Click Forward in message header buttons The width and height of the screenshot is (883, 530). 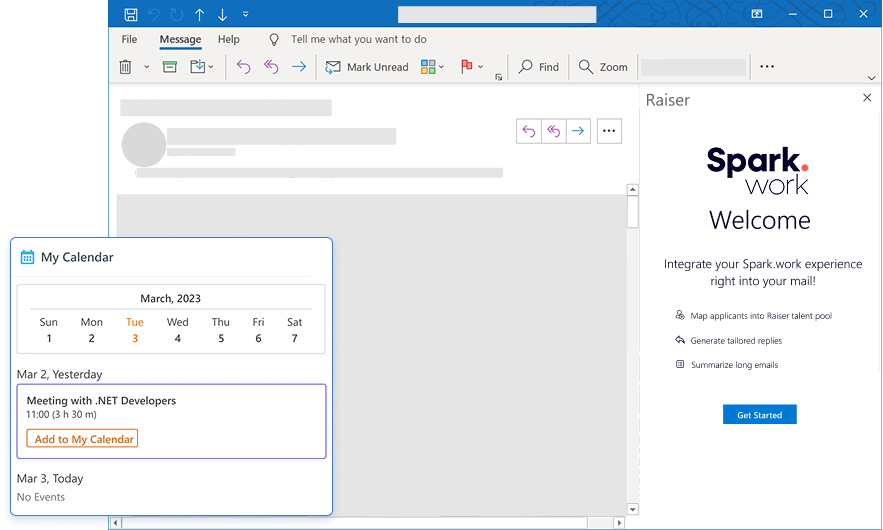click(578, 131)
